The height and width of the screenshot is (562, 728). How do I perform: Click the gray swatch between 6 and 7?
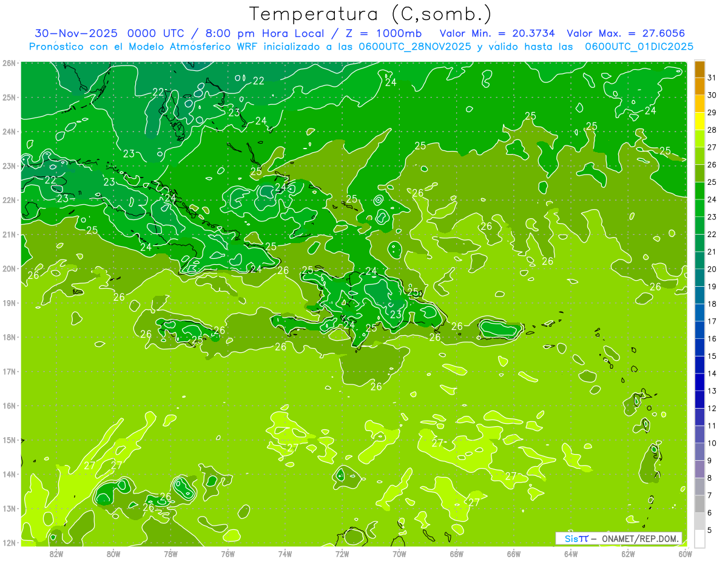click(x=699, y=504)
